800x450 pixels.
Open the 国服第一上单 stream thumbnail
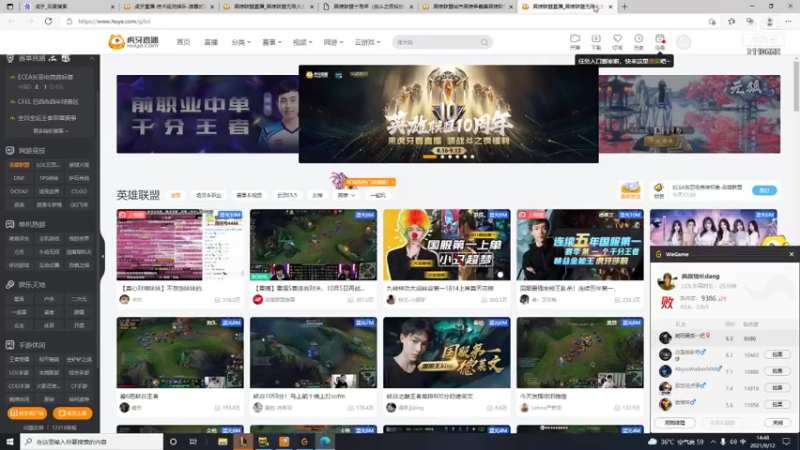point(446,244)
